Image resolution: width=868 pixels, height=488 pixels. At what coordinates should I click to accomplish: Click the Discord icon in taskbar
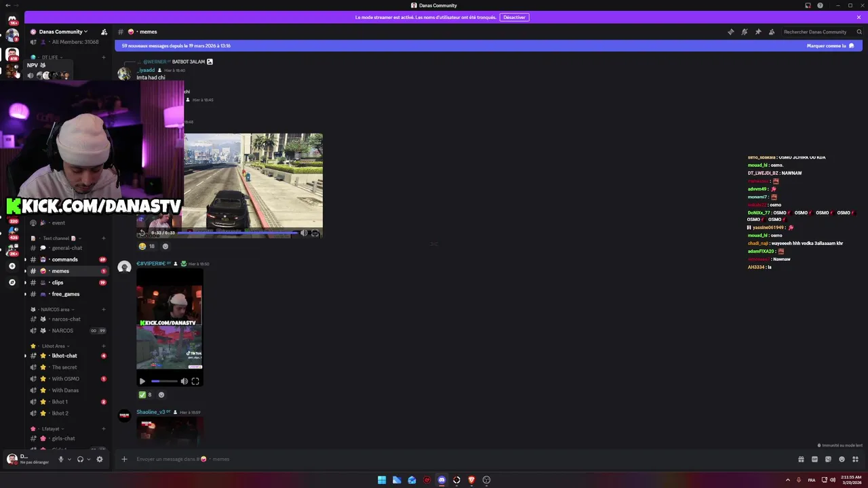coord(441,480)
